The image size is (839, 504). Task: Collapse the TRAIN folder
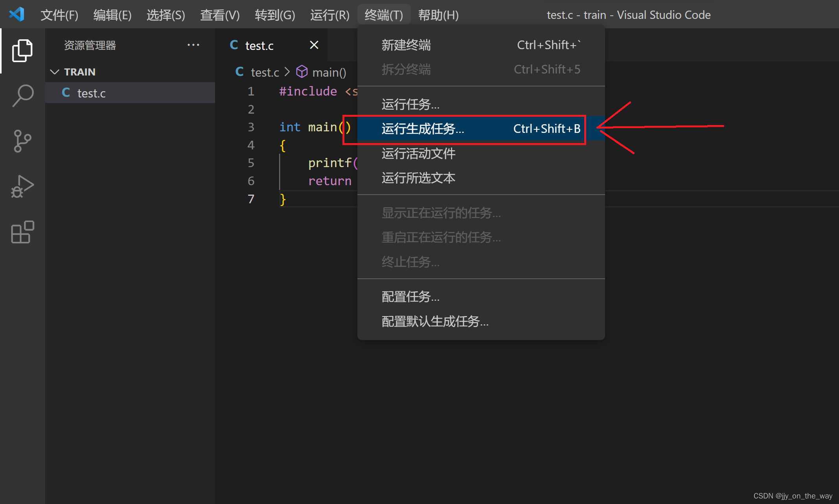[55, 72]
